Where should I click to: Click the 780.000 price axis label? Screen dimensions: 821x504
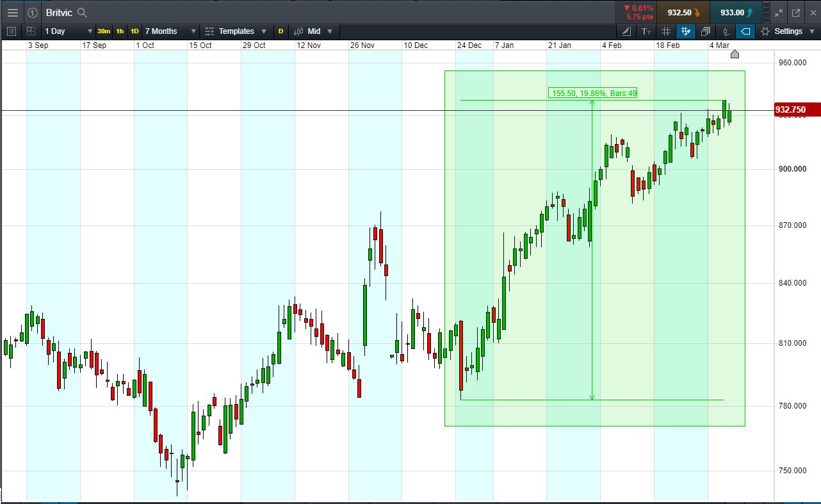pyautogui.click(x=792, y=406)
